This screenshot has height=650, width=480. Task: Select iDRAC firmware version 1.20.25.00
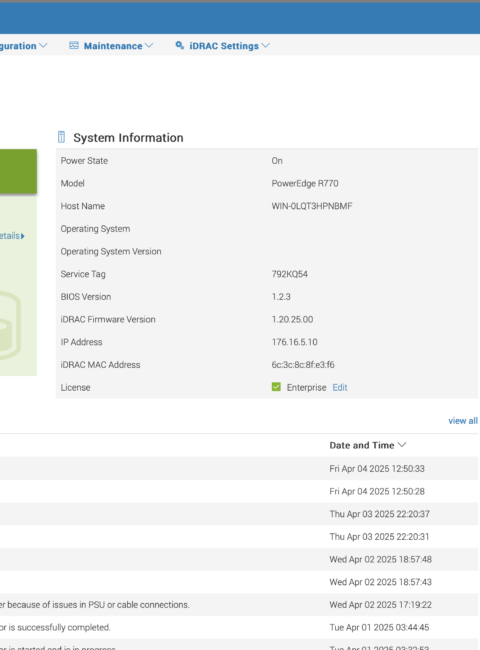tap(292, 320)
